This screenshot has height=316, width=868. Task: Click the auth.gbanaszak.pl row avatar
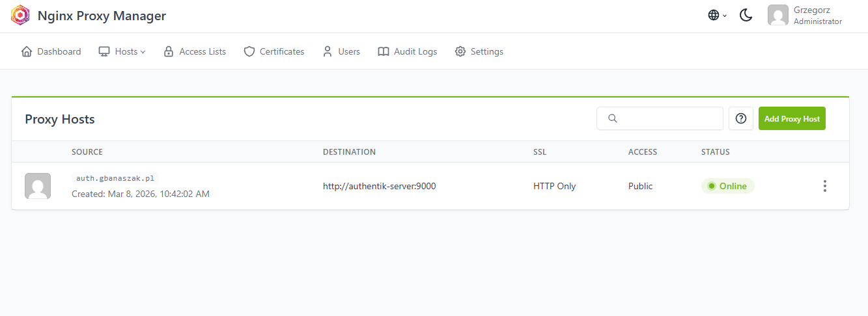coord(38,186)
